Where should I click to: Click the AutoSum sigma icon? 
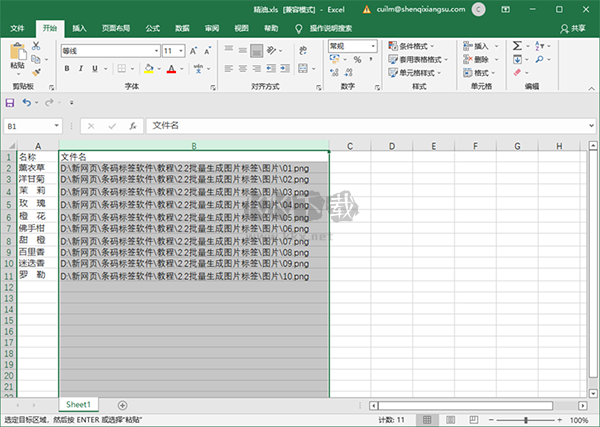(x=517, y=46)
